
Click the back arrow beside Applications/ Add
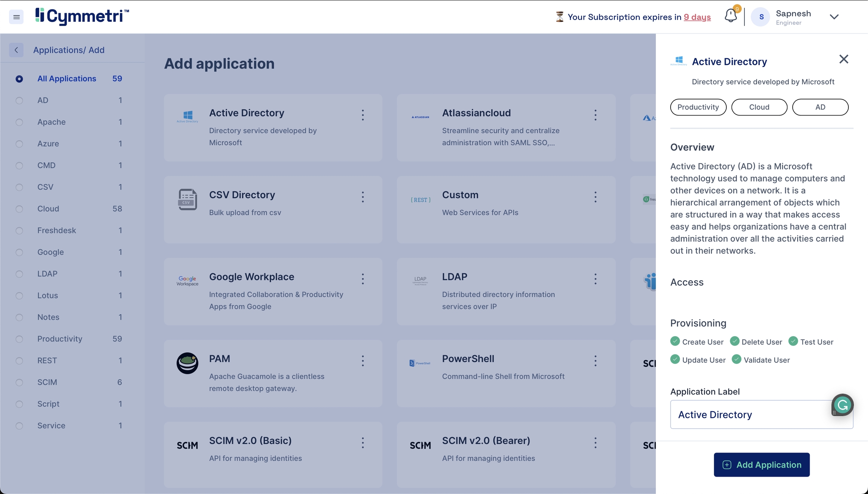16,50
